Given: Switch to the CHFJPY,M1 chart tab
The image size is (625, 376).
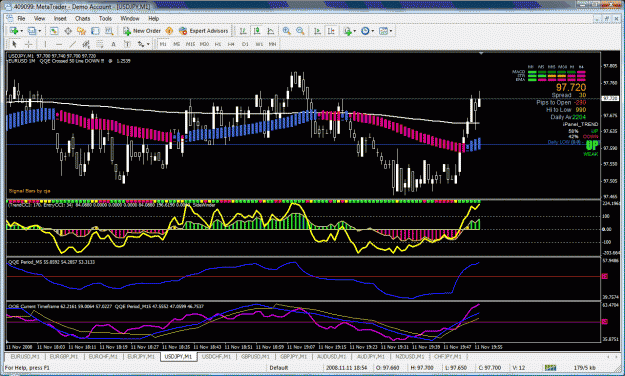Looking at the screenshot, I should point(447,356).
